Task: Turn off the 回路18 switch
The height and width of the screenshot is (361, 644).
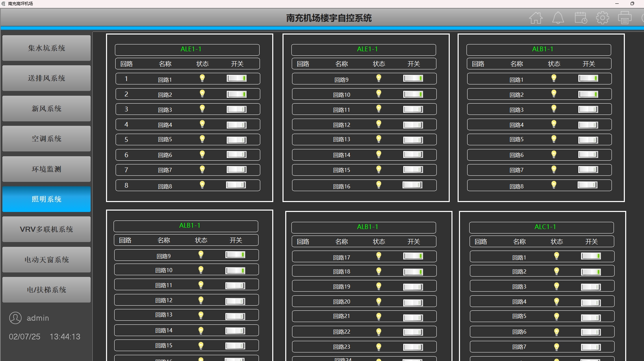Action: pos(413,272)
